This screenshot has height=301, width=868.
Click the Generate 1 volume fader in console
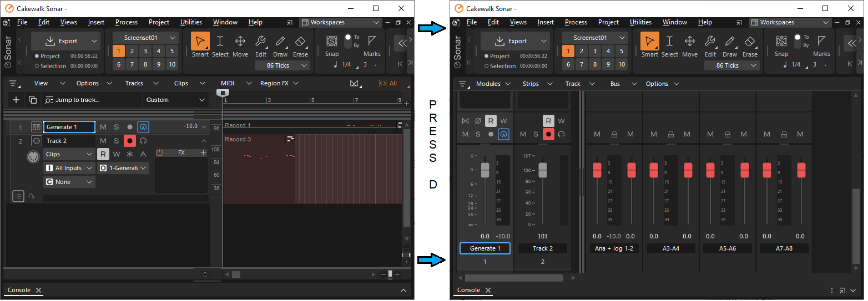[485, 170]
